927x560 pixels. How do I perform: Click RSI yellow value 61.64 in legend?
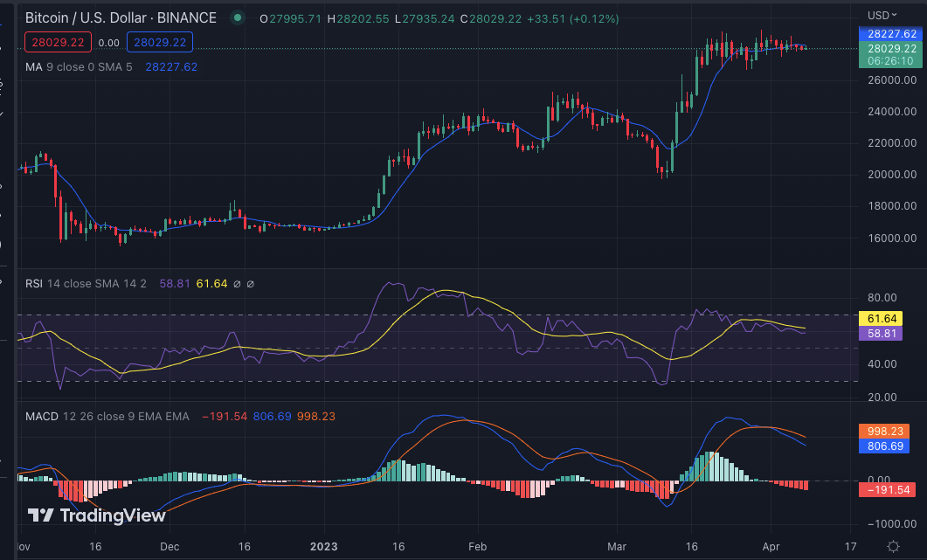(211, 284)
